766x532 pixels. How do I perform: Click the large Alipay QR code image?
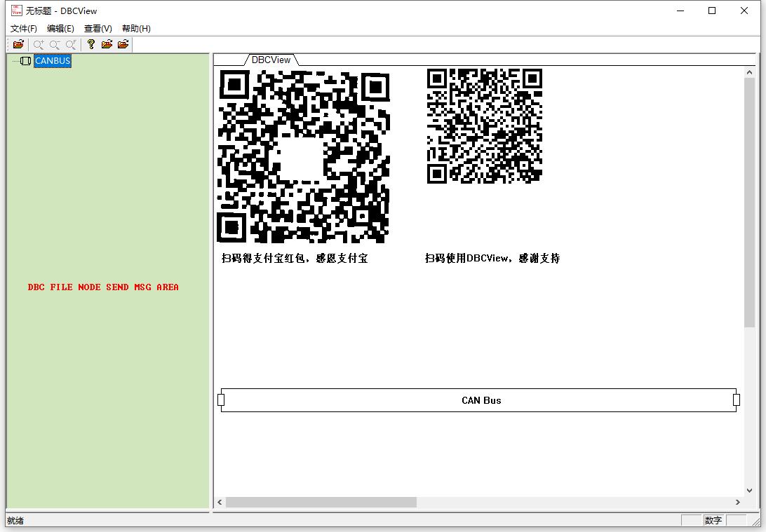point(303,156)
